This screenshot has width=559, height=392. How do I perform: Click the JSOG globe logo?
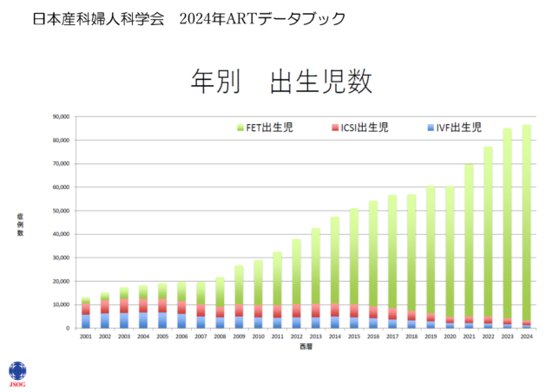point(17,371)
